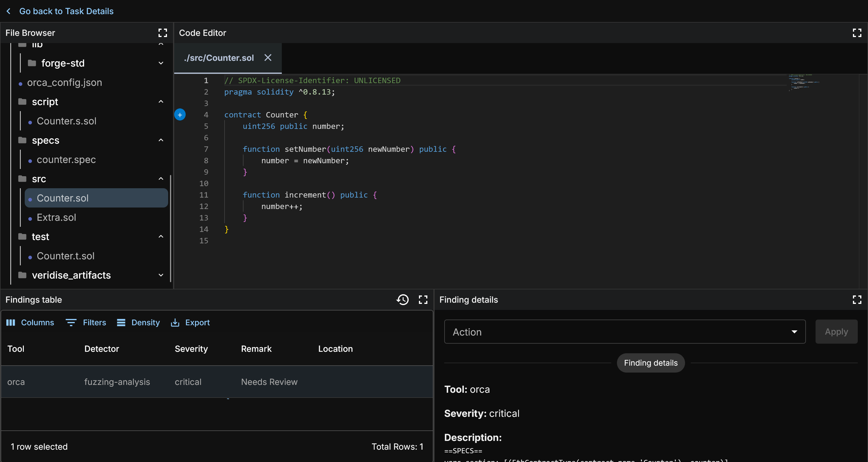Go back to Task Details link

[66, 11]
